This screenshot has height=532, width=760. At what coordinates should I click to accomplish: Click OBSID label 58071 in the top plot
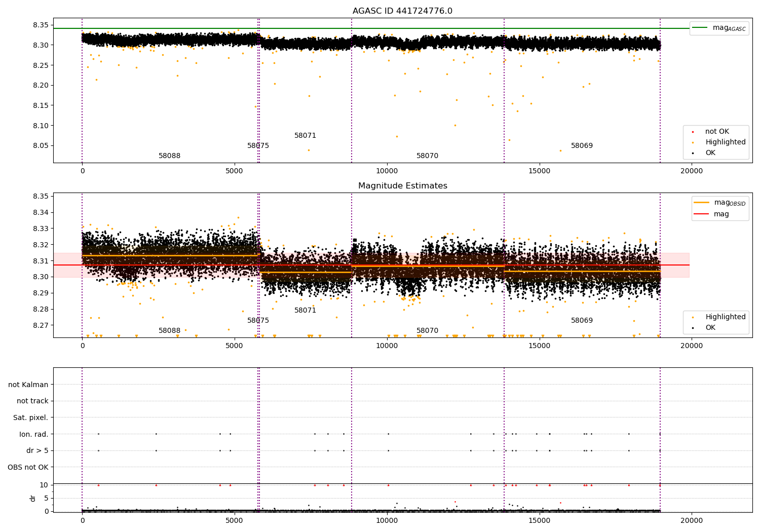pos(305,136)
